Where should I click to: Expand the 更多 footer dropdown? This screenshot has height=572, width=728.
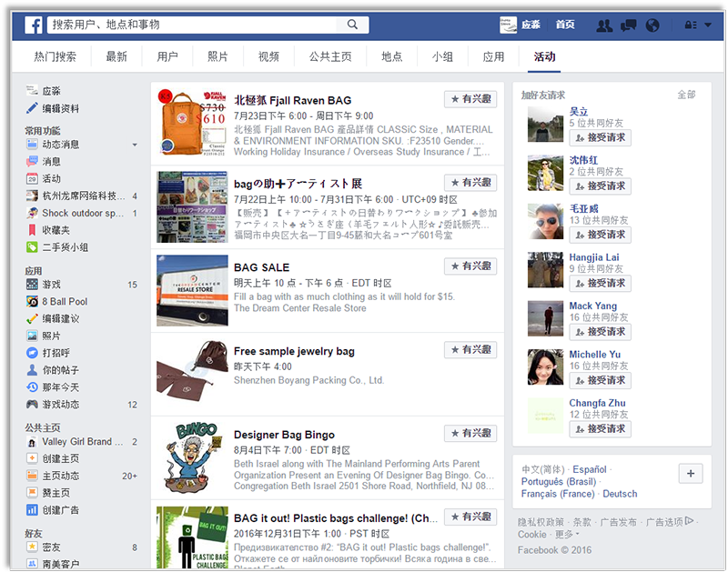(x=567, y=535)
